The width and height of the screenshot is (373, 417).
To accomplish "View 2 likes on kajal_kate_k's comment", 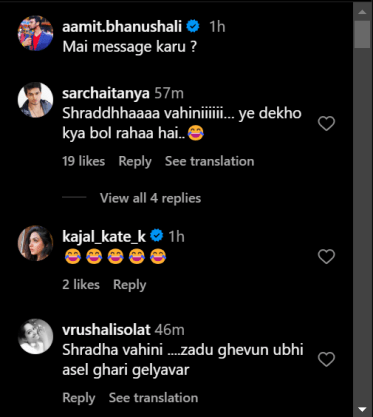I will click(81, 285).
